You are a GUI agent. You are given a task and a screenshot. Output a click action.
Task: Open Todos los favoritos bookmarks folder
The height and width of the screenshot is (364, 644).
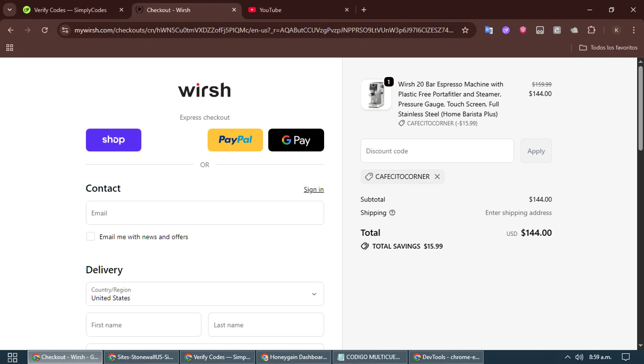(608, 48)
